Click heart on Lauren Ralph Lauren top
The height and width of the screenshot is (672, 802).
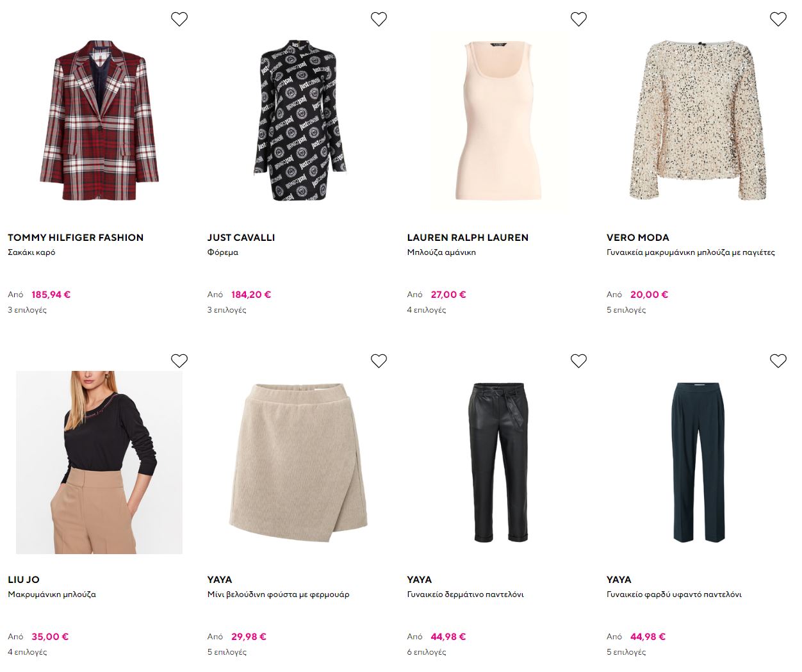tap(578, 19)
